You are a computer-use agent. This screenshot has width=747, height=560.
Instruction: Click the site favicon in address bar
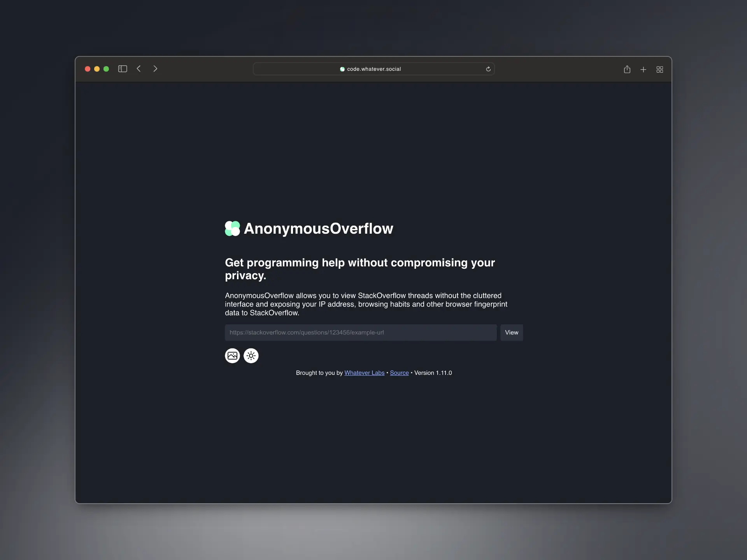point(342,69)
